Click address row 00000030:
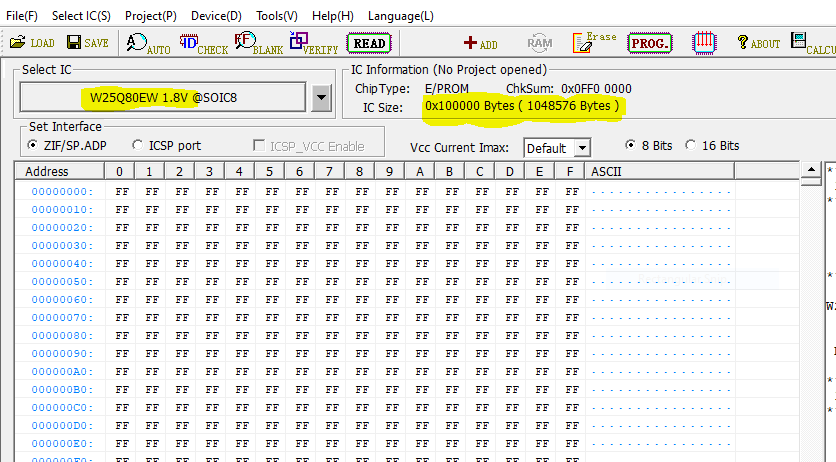 coord(62,246)
